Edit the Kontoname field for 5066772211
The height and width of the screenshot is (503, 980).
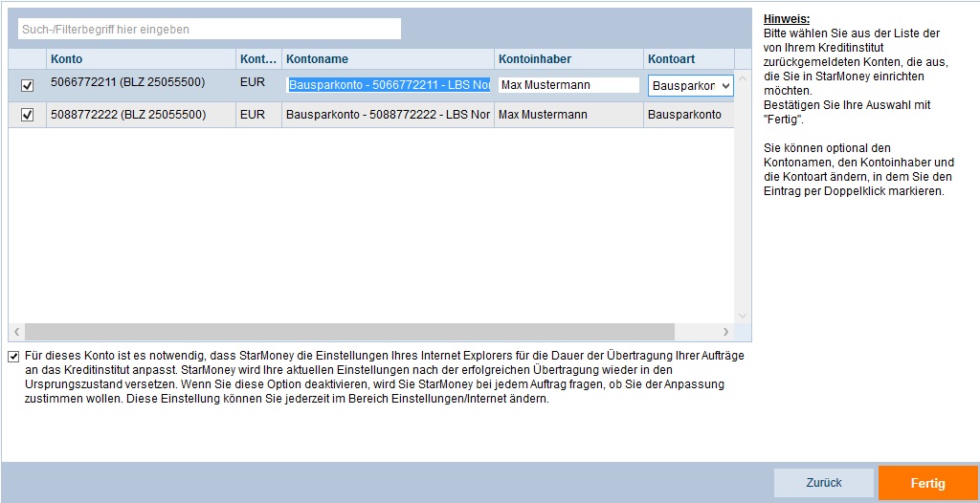coord(389,85)
